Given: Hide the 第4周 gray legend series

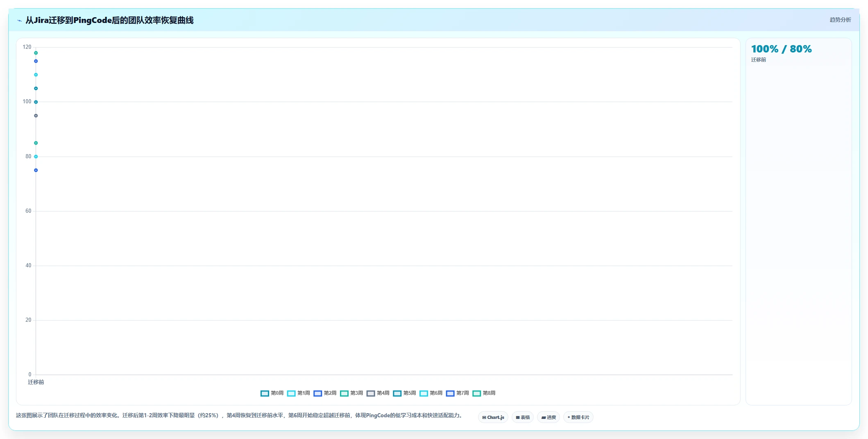Looking at the screenshot, I should click(x=378, y=393).
